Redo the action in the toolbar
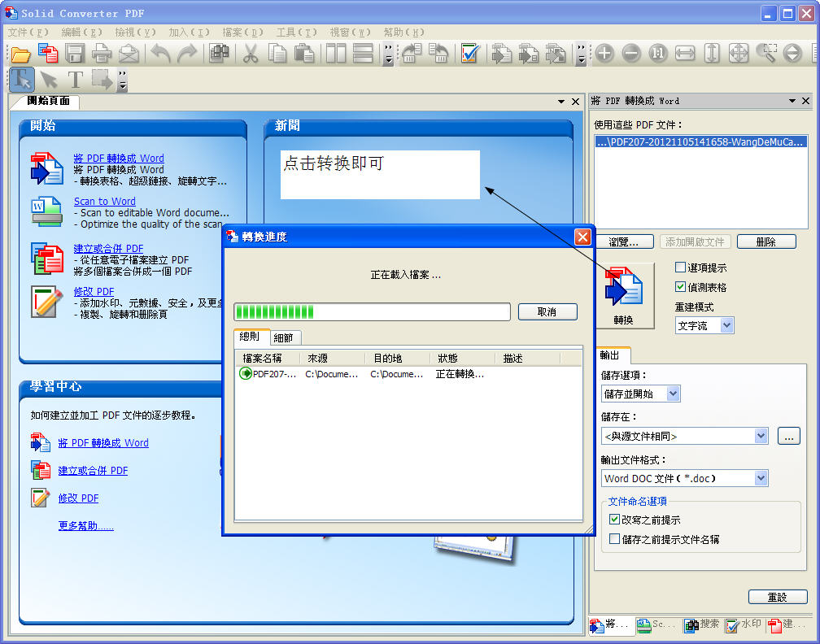820x644 pixels. 187,54
